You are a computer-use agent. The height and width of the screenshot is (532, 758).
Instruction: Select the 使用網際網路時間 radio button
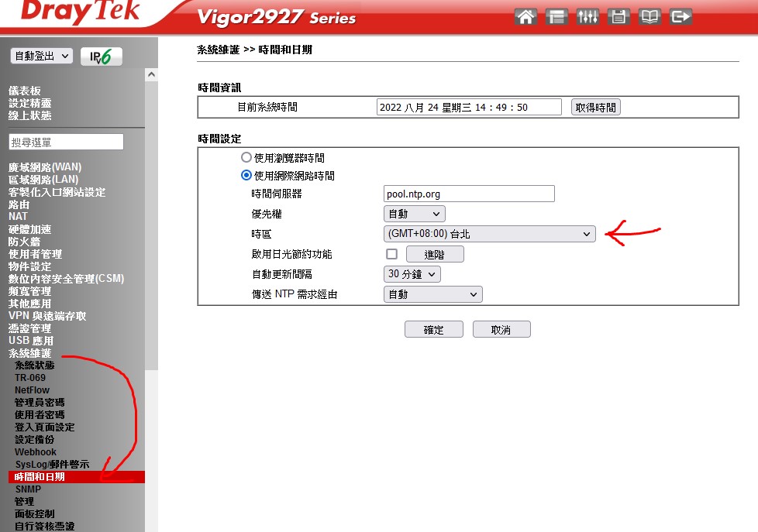pyautogui.click(x=246, y=176)
